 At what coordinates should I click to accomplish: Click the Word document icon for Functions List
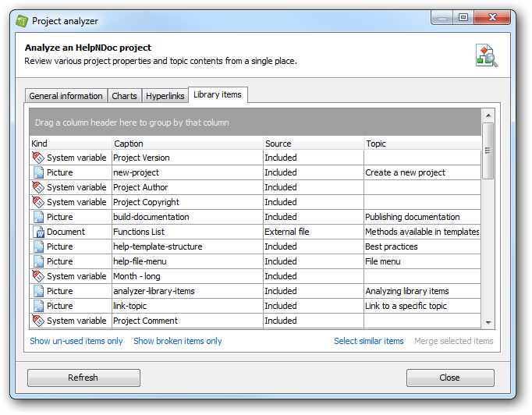[38, 232]
